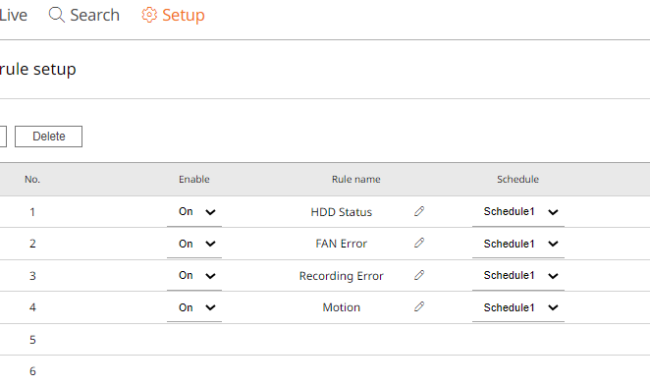Image resolution: width=650 pixels, height=385 pixels.
Task: Click the Rule name column header
Action: (356, 179)
